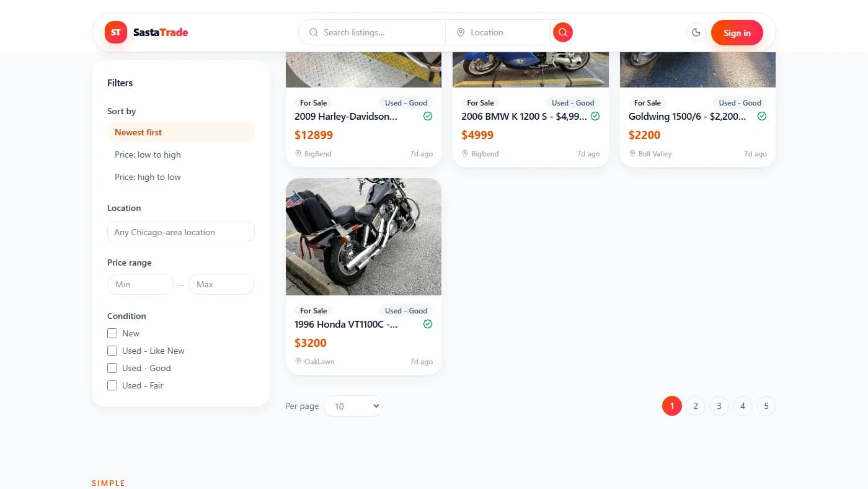868x489 pixels.
Task: Click the Min price field
Action: coord(140,284)
